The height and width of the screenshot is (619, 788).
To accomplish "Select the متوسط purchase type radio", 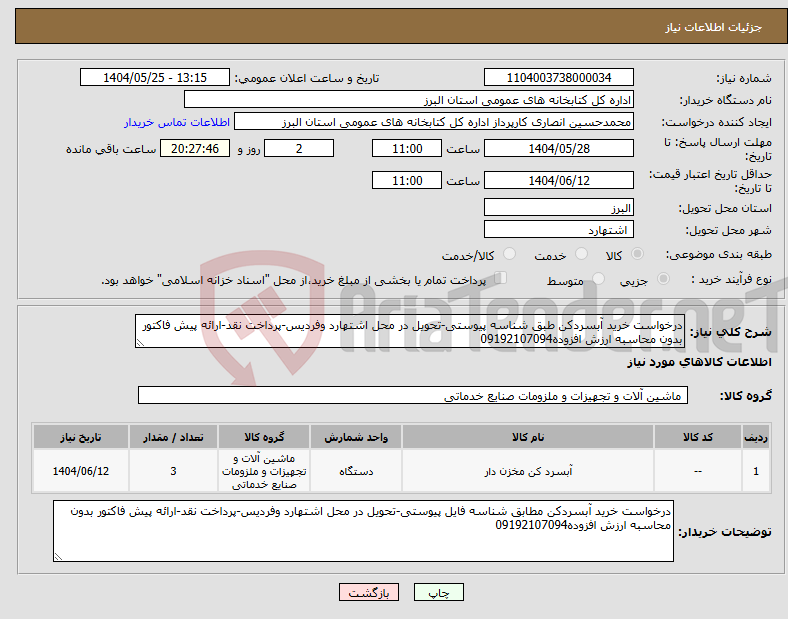I will [598, 278].
